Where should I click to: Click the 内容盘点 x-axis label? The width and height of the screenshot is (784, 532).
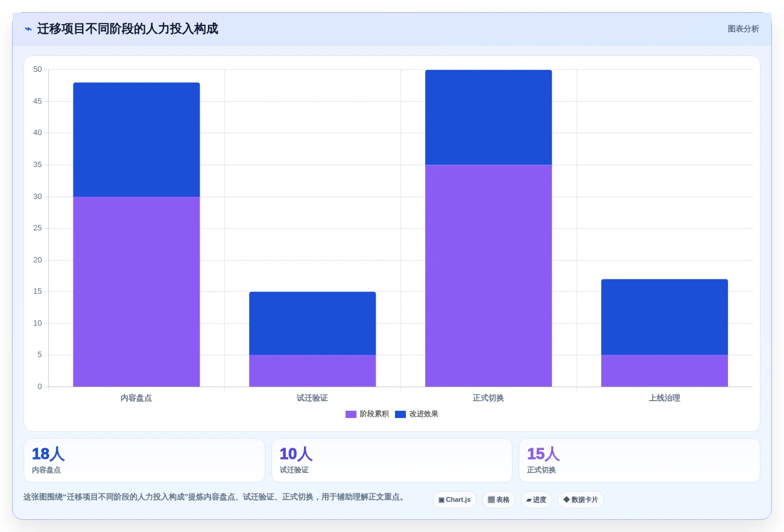pyautogui.click(x=136, y=398)
